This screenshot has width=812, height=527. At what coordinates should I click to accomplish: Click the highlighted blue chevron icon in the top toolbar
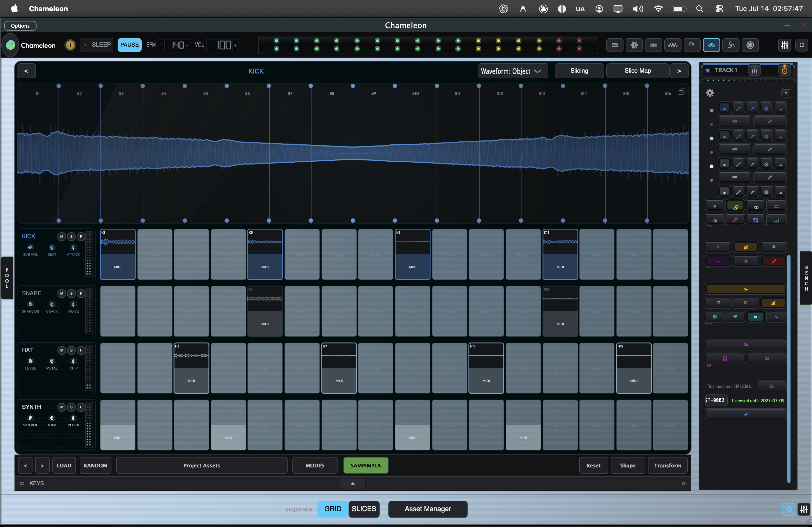[x=712, y=45]
